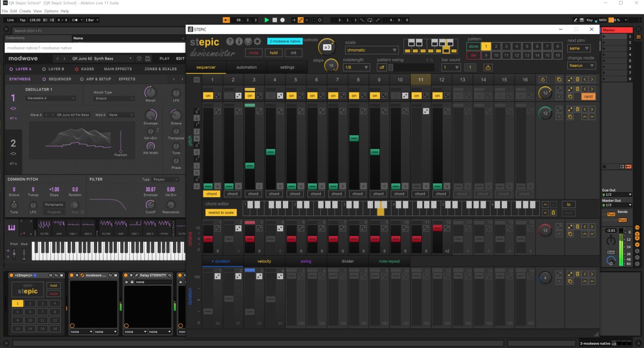
Task: Enable 'restrict to scale' in chord editor
Action: coord(220,213)
